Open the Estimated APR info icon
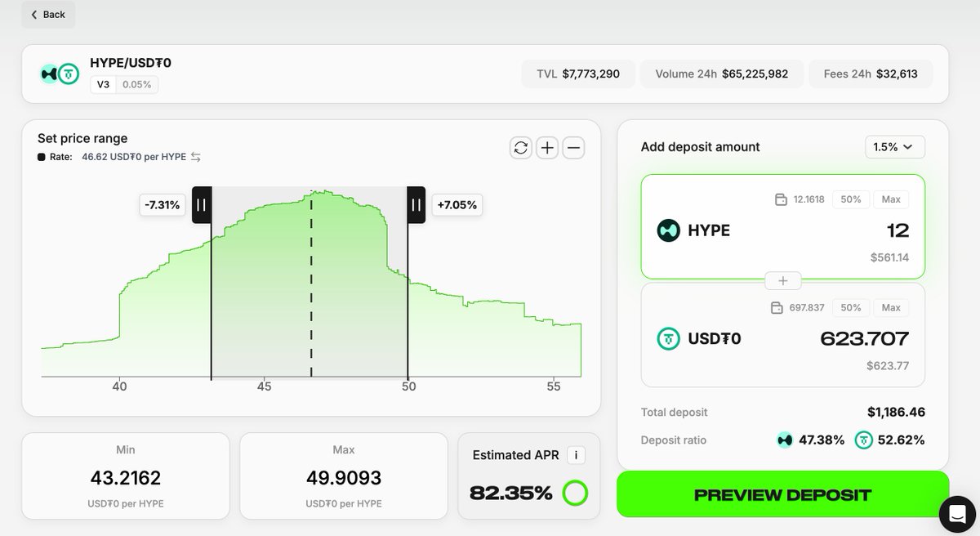 coord(576,455)
